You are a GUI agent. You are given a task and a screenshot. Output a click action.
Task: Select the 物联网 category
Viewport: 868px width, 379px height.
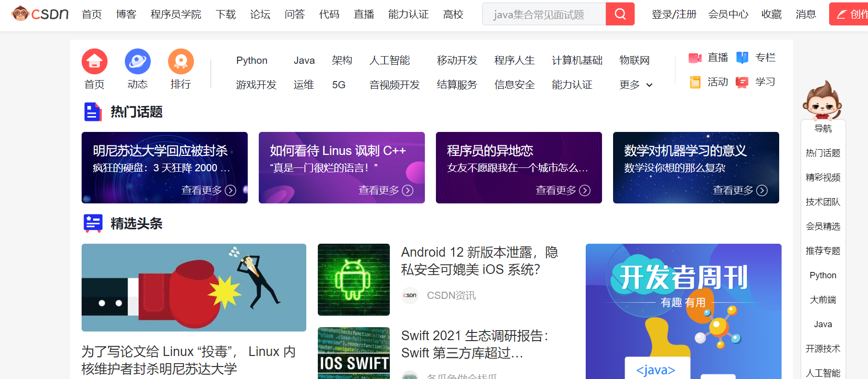(635, 60)
